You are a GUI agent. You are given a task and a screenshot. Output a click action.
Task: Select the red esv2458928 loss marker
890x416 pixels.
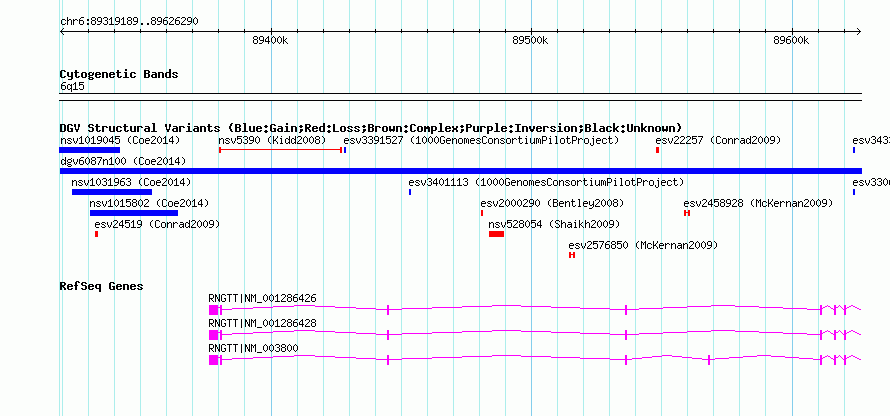point(687,213)
